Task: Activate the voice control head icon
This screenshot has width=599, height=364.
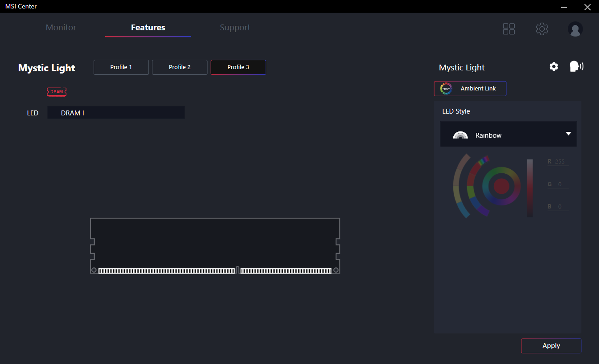Action: 576,66
